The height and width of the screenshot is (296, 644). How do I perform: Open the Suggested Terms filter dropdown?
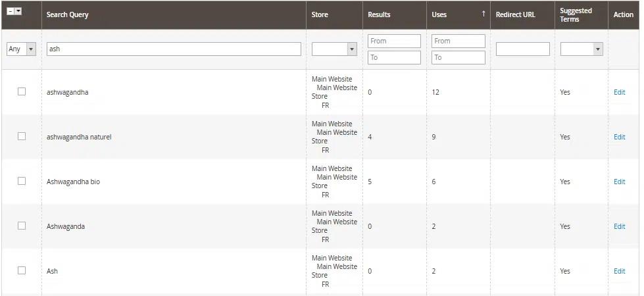[582, 49]
